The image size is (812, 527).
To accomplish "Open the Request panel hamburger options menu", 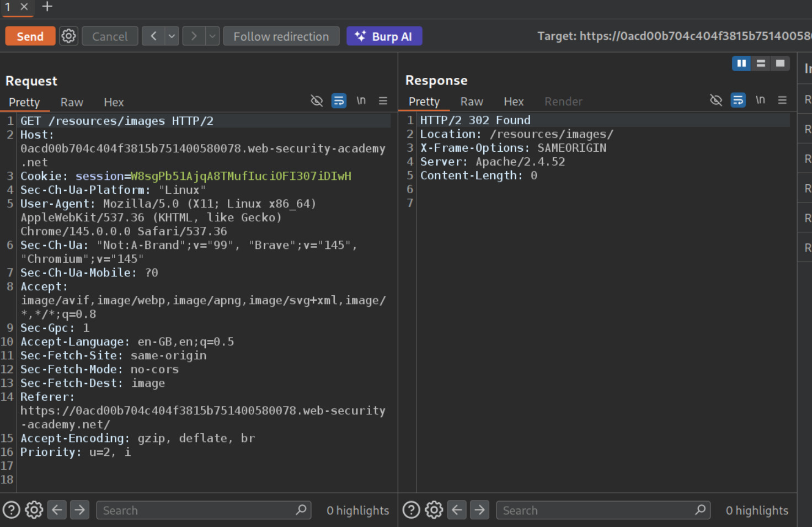I will (x=383, y=101).
